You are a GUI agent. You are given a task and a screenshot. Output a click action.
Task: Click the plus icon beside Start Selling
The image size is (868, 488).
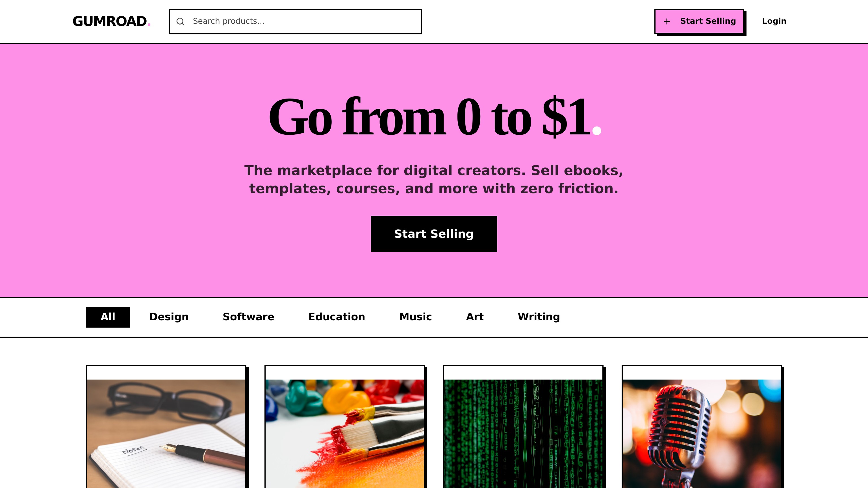click(x=667, y=21)
